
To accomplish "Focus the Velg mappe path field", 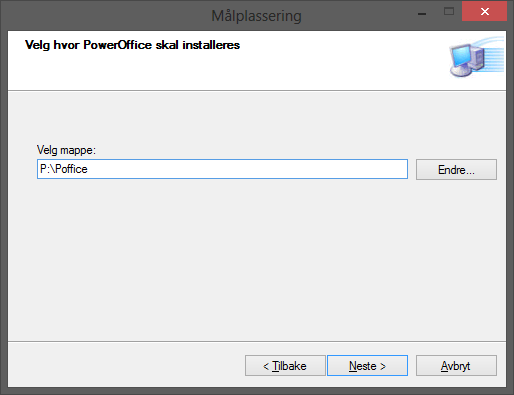I will pos(222,169).
